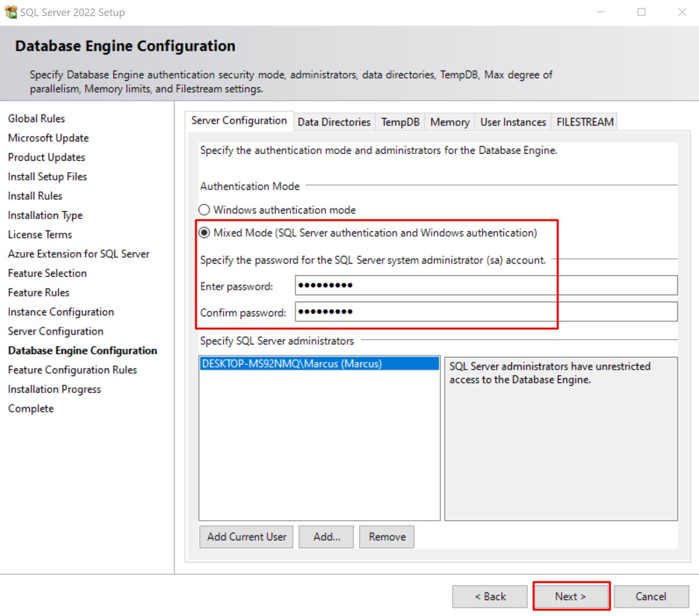This screenshot has width=699, height=616.
Task: Click Azure Extension for SQL Server step
Action: 79,254
